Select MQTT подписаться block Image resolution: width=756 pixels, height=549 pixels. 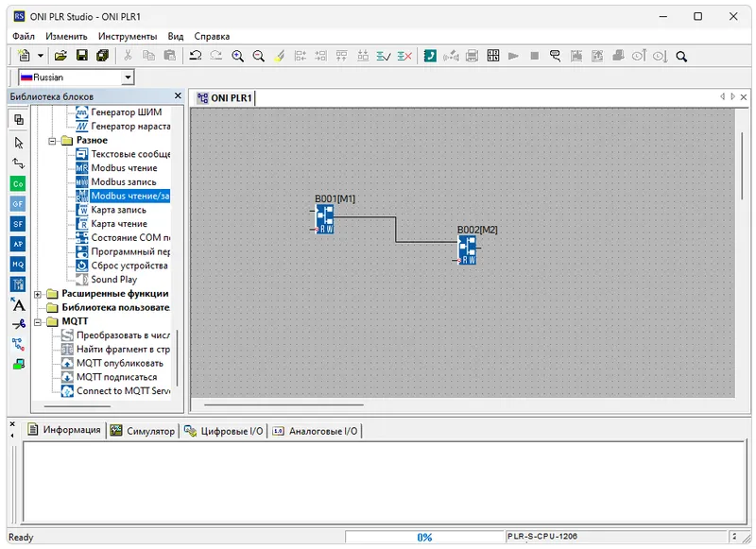pyautogui.click(x=116, y=377)
